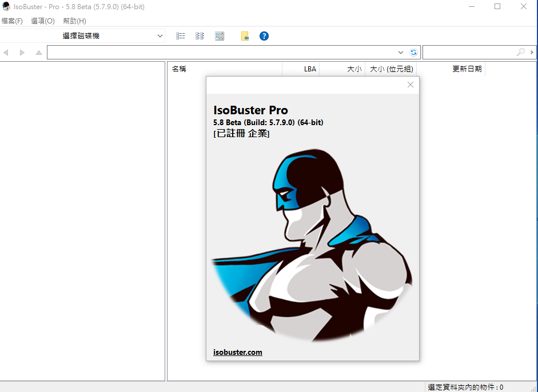Open the 幫助(H) menu
538x392 pixels.
tap(74, 21)
